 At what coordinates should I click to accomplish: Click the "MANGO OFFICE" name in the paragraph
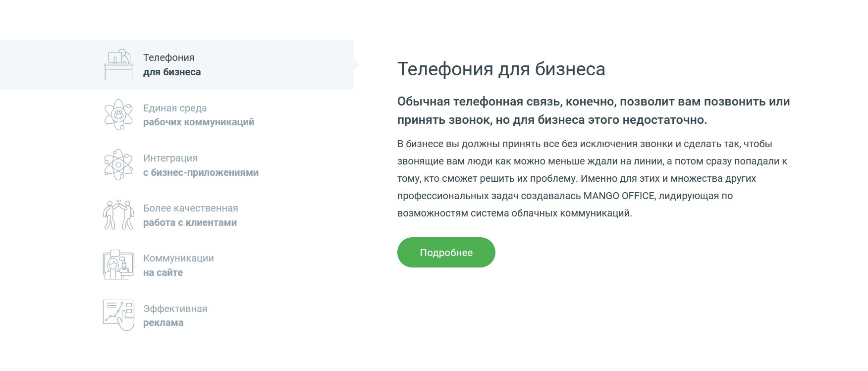pyautogui.click(x=619, y=196)
